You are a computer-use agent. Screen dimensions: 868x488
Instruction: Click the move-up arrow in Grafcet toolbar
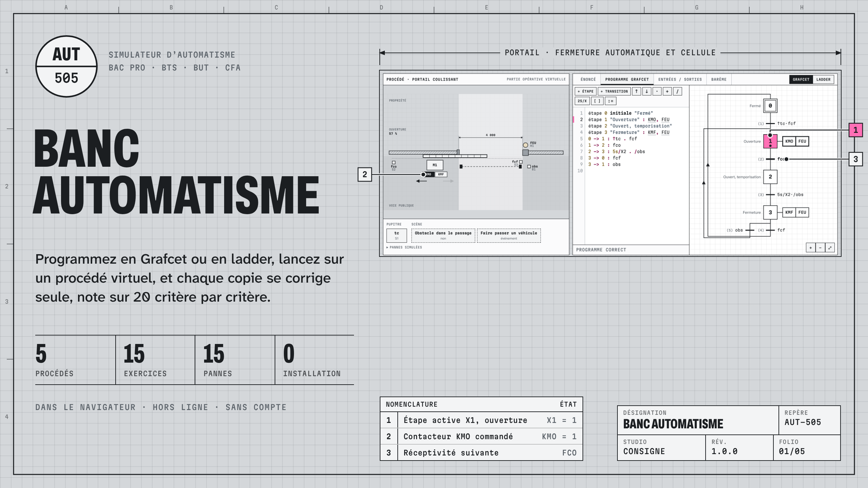[636, 91]
